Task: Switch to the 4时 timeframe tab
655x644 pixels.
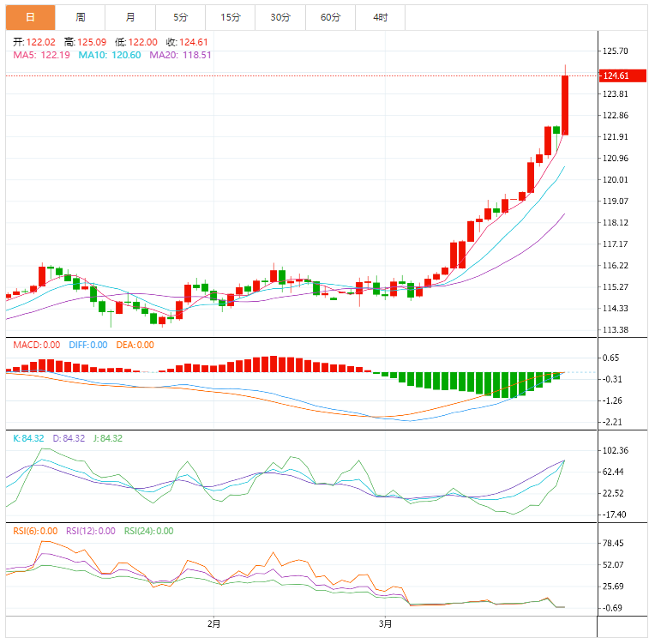Action: [x=380, y=17]
